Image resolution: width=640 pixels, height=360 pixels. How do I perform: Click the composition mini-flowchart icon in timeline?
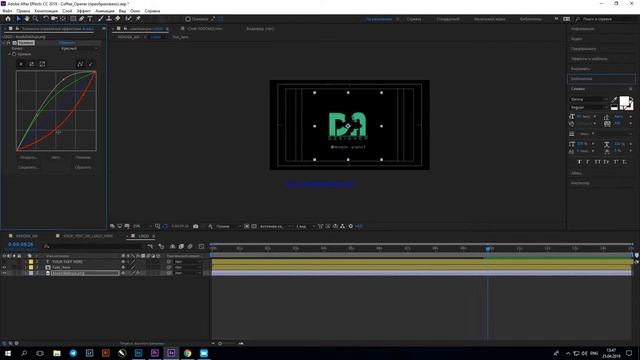tap(150, 246)
